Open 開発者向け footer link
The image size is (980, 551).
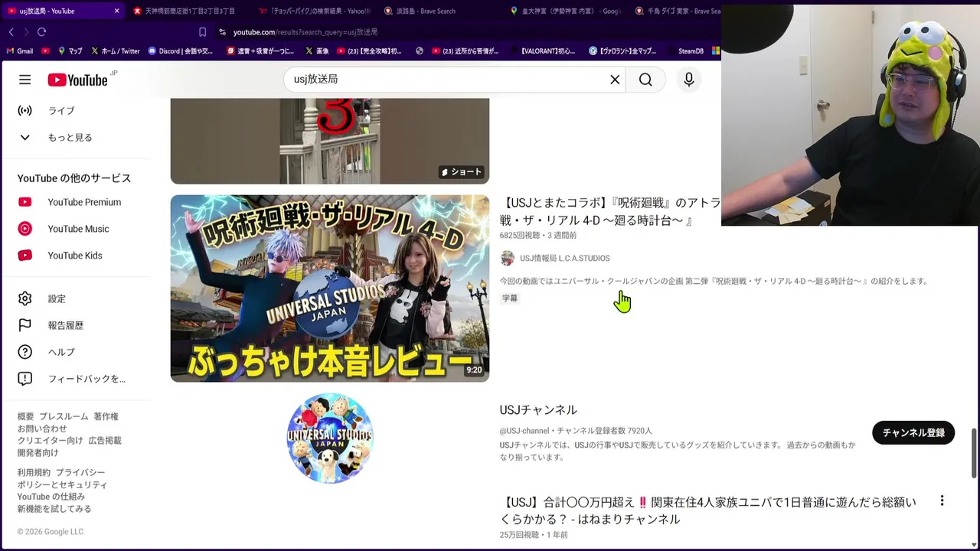coord(38,452)
